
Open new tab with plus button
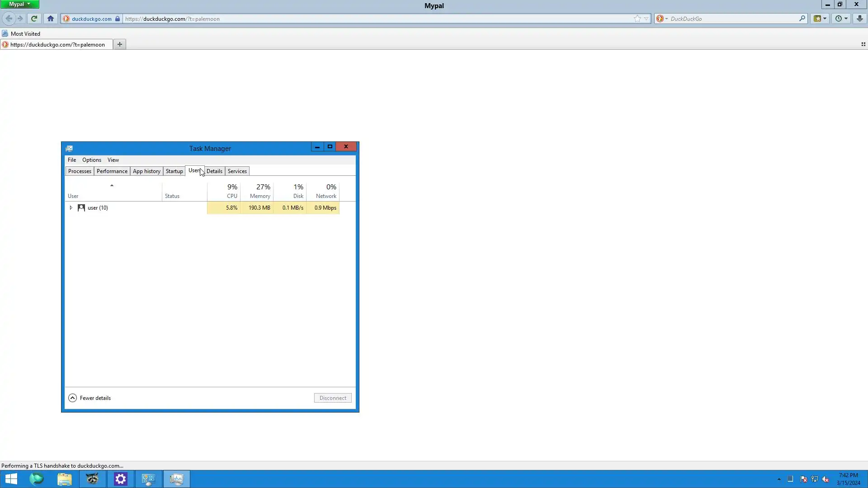[x=120, y=44]
